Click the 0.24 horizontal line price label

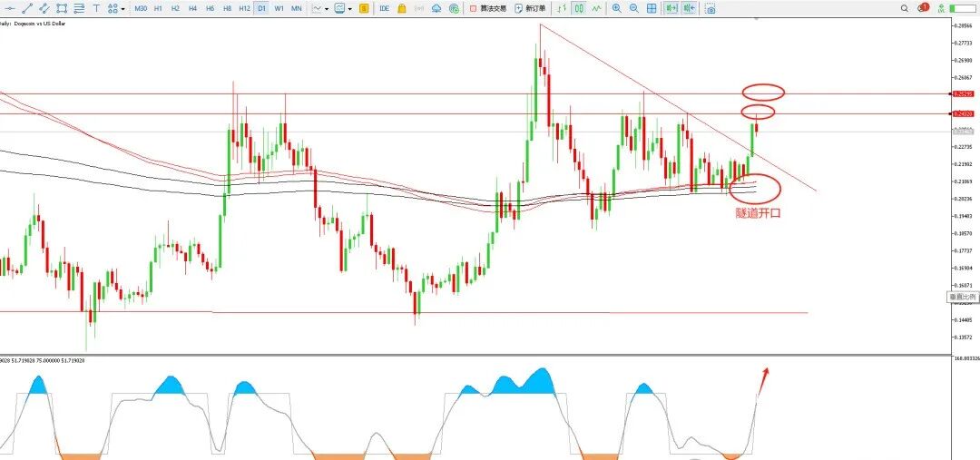(x=964, y=113)
